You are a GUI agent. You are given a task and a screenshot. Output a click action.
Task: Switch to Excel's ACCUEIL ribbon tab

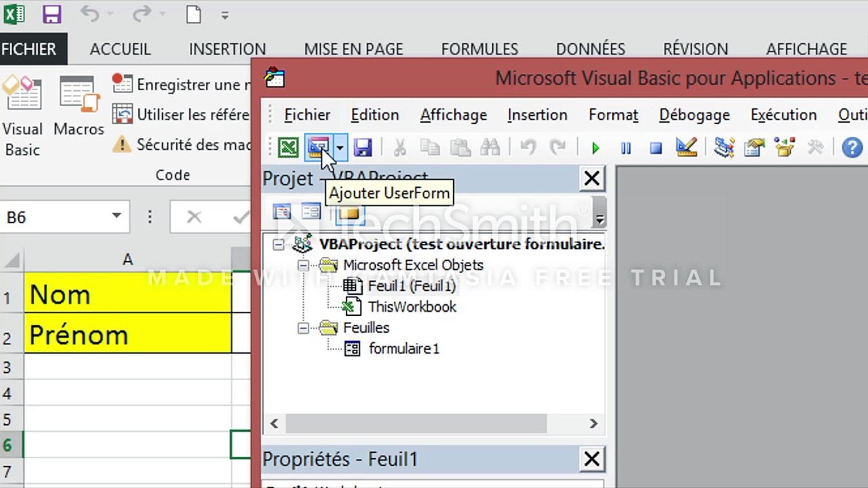[x=120, y=49]
